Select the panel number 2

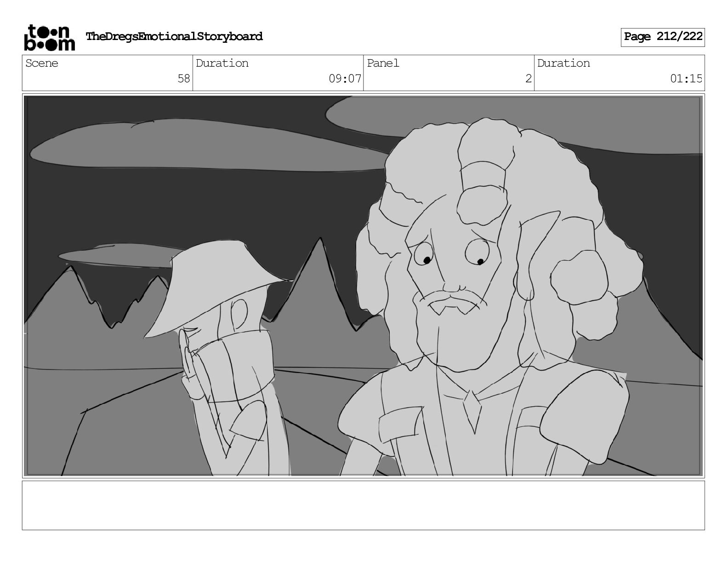[x=529, y=79]
